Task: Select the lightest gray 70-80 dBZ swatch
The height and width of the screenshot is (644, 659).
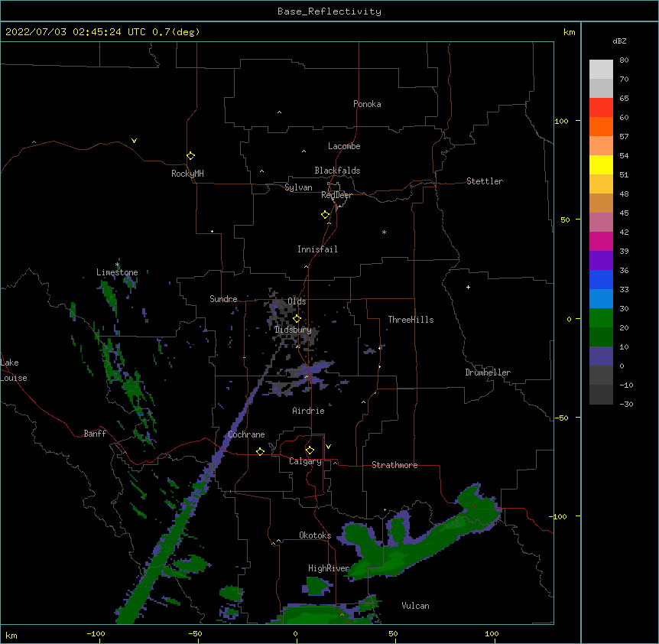Action: click(601, 70)
